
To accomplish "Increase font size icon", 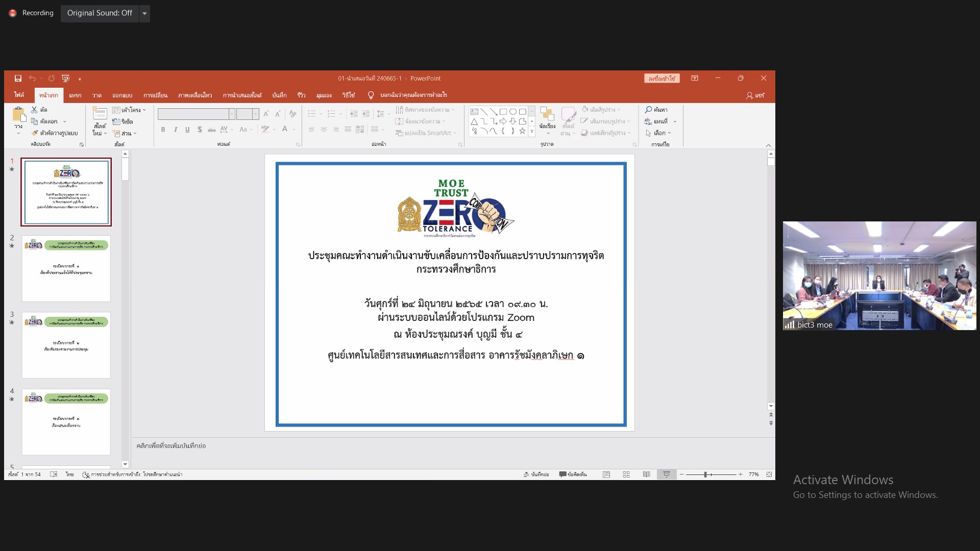I will click(266, 114).
